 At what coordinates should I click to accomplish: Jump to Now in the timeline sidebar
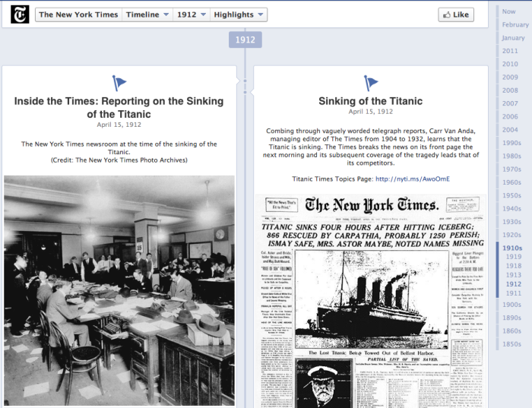coord(509,11)
